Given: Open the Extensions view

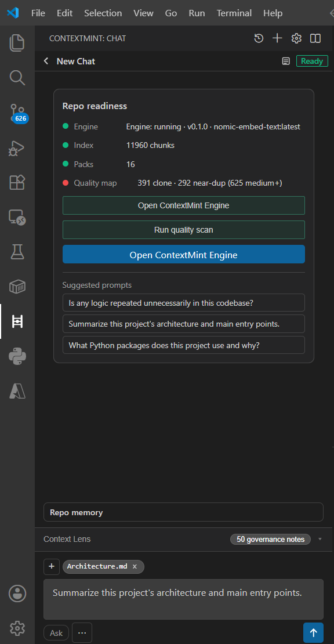Looking at the screenshot, I should pyautogui.click(x=17, y=182).
